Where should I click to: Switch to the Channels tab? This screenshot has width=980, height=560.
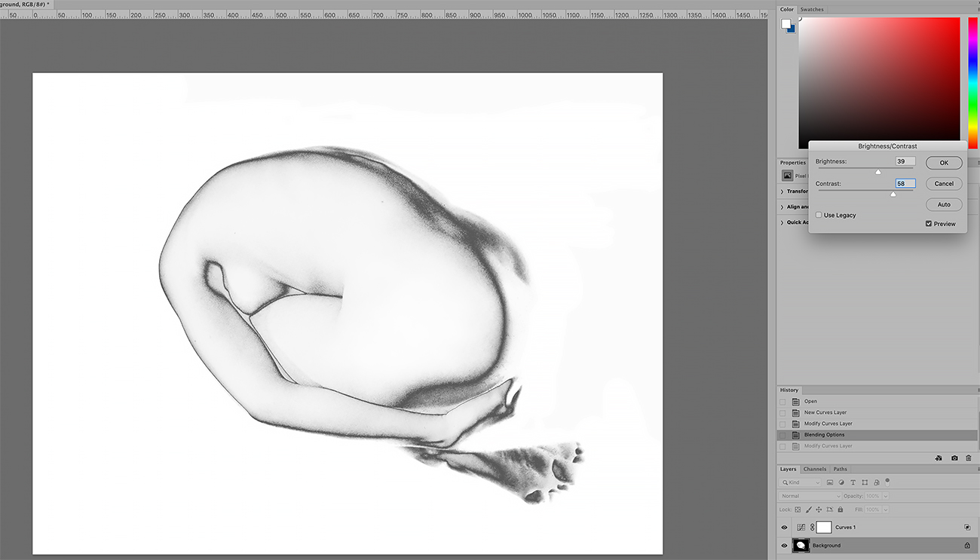pos(814,469)
